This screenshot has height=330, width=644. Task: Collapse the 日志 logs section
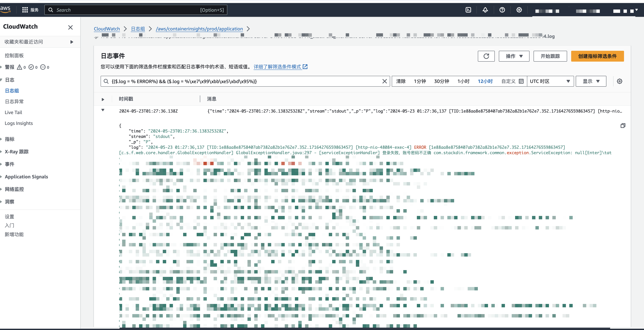click(1, 80)
